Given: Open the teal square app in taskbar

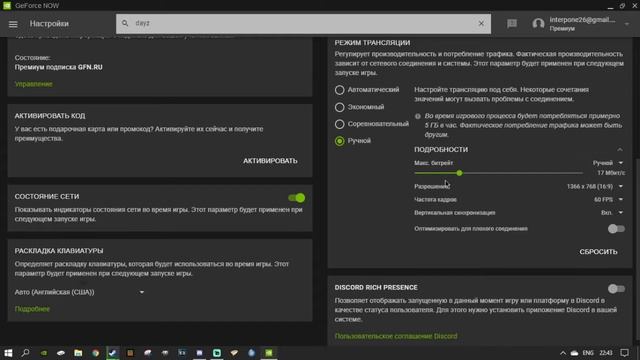Looking at the screenshot, I should click(x=217, y=353).
